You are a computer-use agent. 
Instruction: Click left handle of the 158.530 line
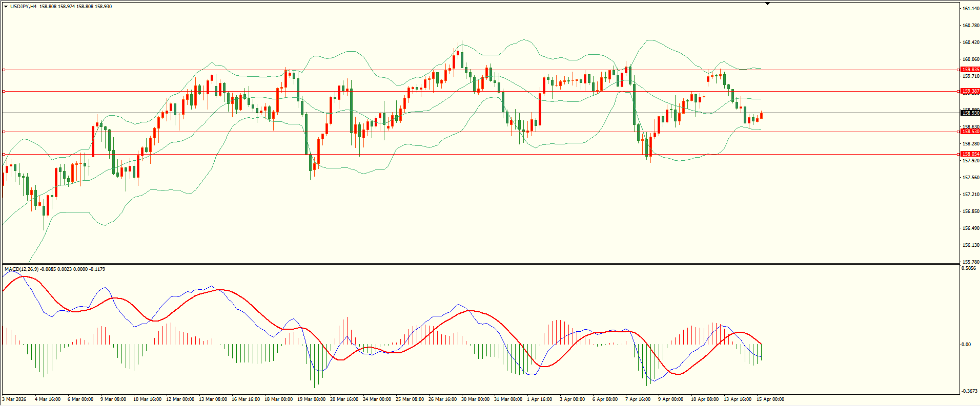(4, 132)
